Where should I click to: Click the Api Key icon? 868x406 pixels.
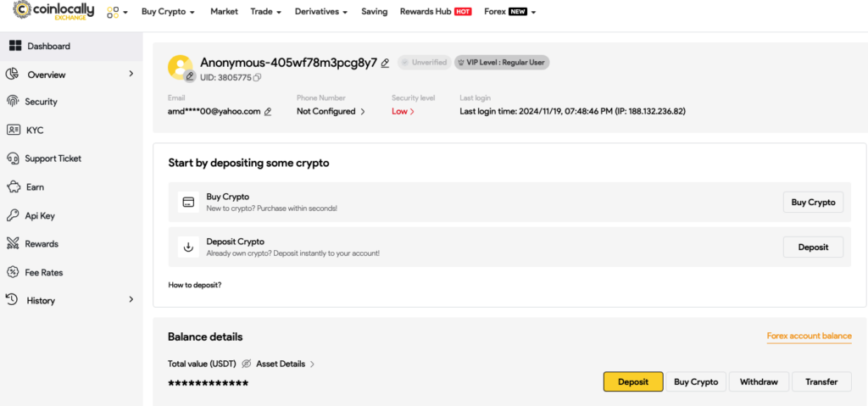click(x=13, y=215)
